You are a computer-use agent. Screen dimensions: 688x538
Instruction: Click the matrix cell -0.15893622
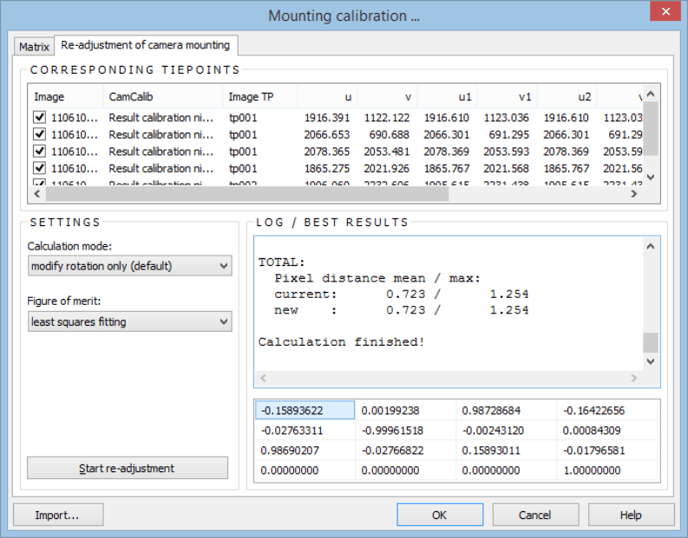(305, 410)
